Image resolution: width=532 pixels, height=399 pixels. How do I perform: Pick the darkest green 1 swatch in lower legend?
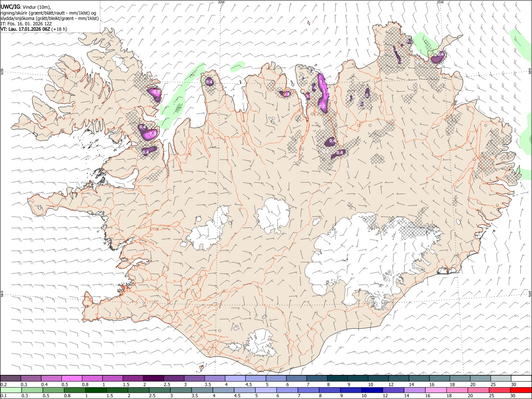[96, 390]
